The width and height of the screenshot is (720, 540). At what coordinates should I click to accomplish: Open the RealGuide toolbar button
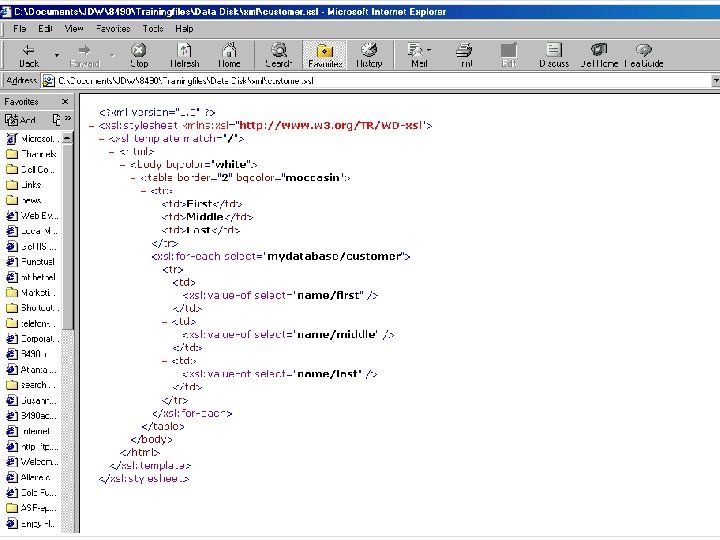[x=644, y=56]
